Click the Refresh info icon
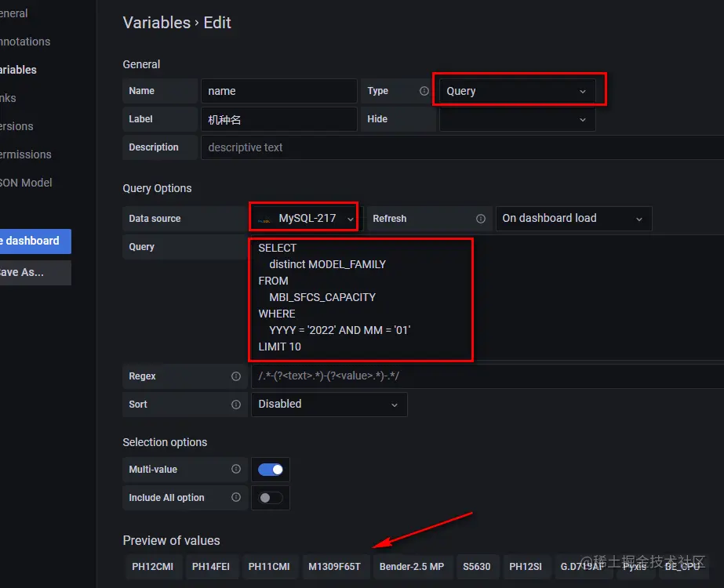724x588 pixels. pos(481,219)
